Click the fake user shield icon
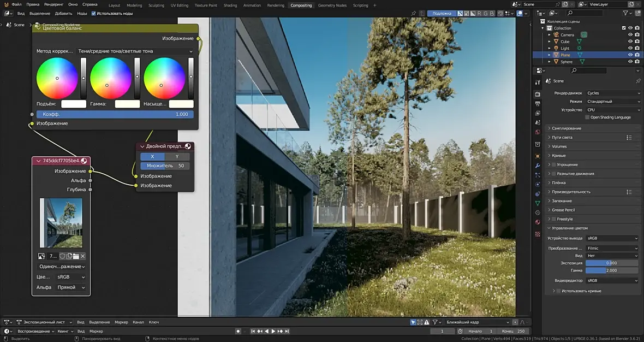 pos(62,256)
